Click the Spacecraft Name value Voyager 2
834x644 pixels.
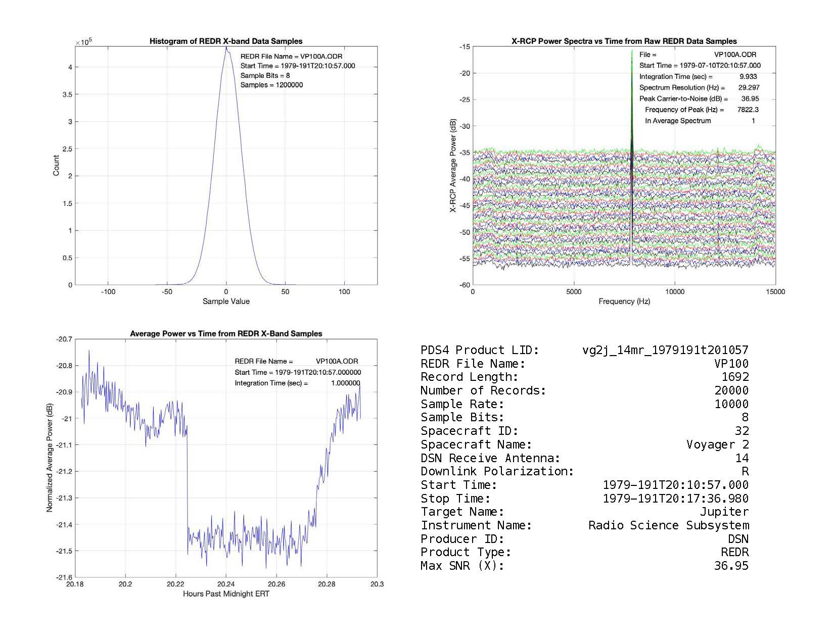click(x=717, y=444)
